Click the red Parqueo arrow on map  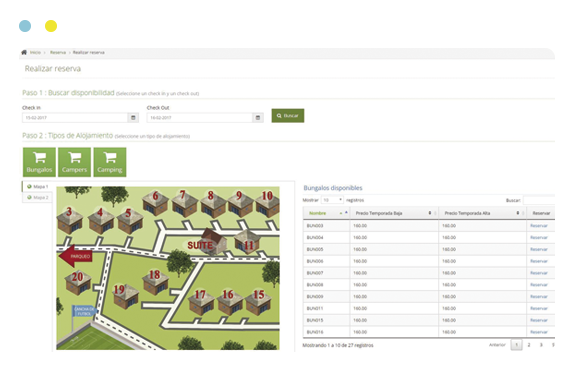click(x=76, y=256)
